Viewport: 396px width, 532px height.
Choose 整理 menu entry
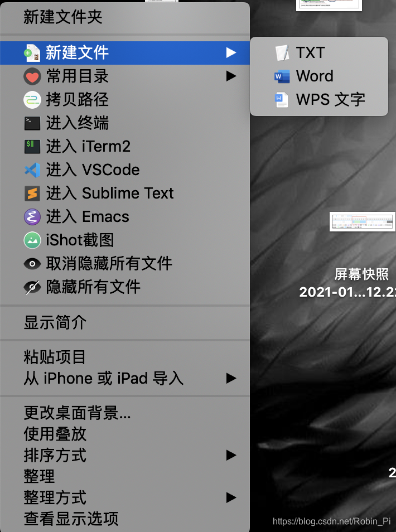click(125, 476)
